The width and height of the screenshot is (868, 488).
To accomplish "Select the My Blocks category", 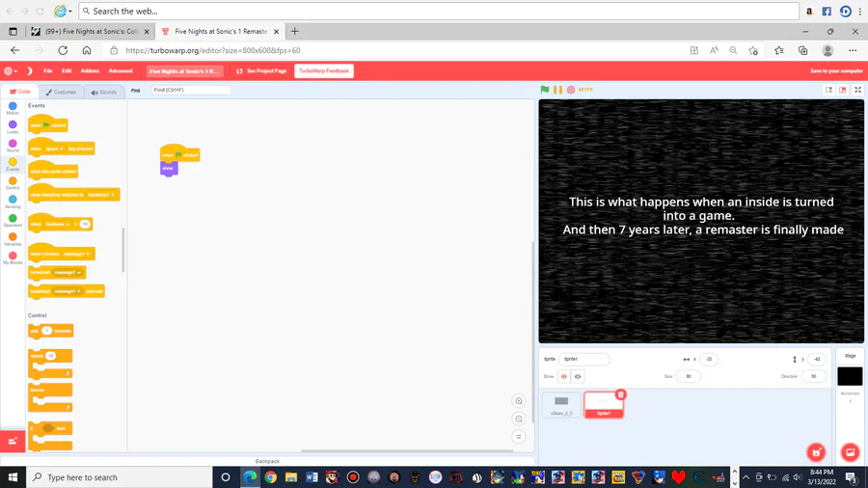I will [13, 258].
